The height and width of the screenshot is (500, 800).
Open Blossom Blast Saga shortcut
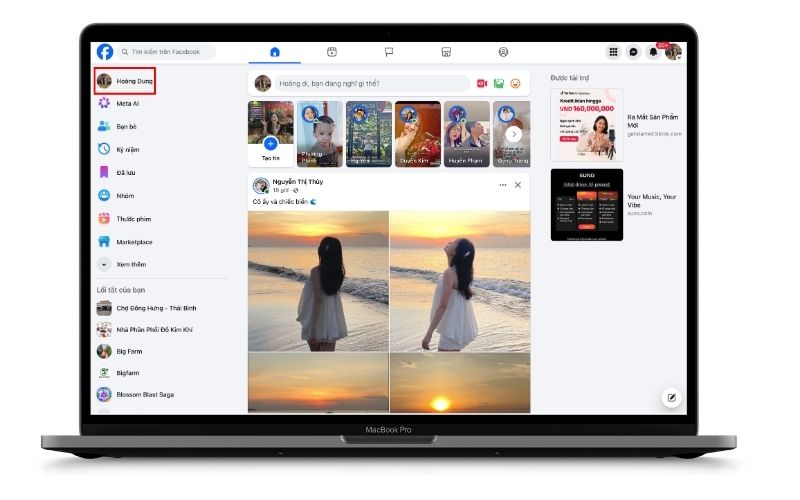coord(136,394)
